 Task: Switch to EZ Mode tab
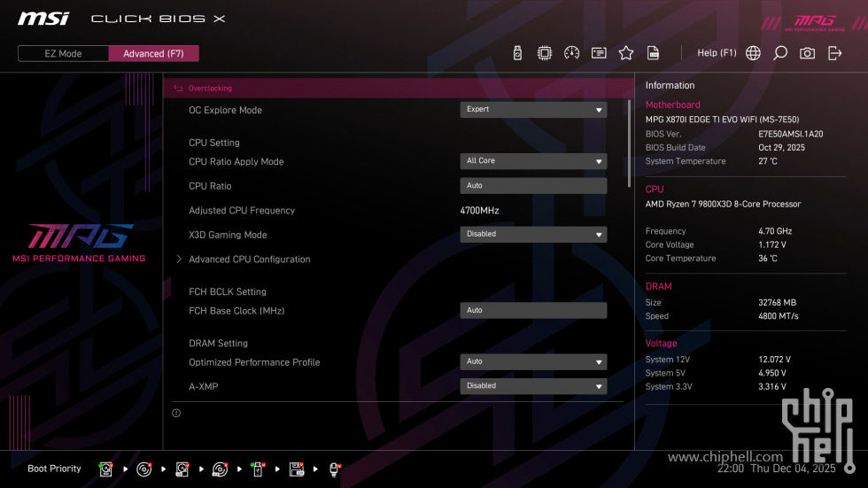(63, 53)
